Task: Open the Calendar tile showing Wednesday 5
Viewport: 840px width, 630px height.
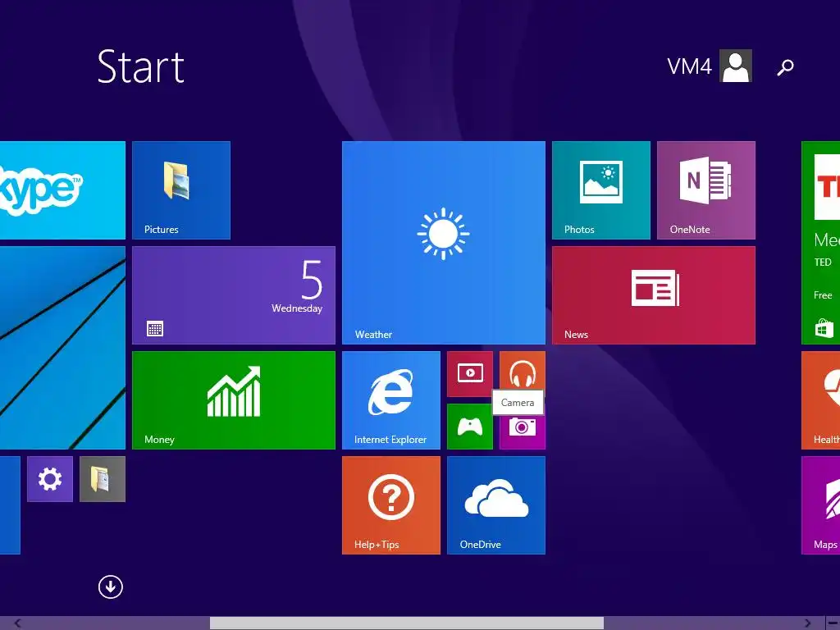Action: pyautogui.click(x=234, y=295)
